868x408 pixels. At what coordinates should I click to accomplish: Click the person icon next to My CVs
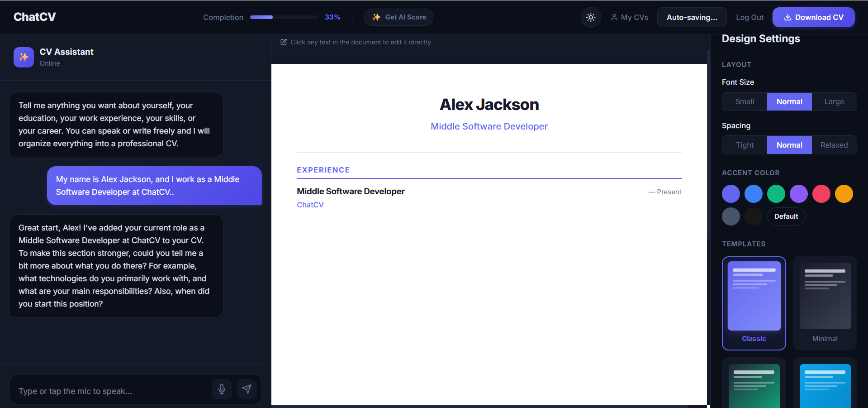coord(613,17)
